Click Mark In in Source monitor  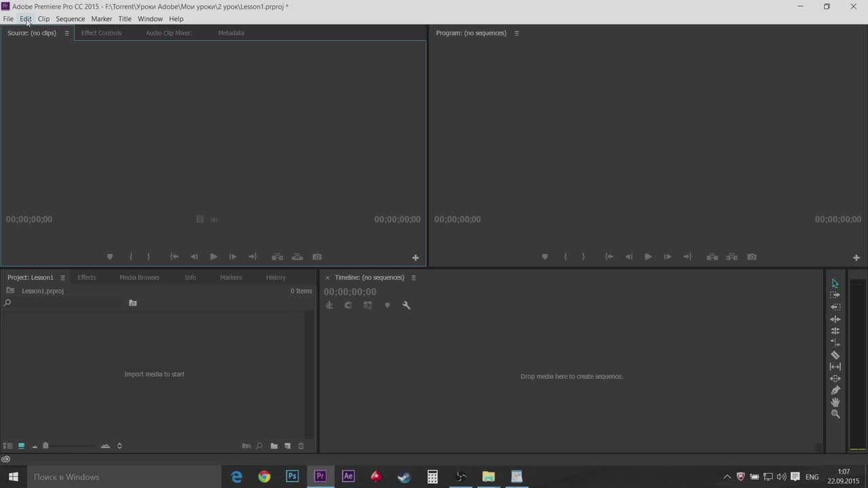pos(130,257)
